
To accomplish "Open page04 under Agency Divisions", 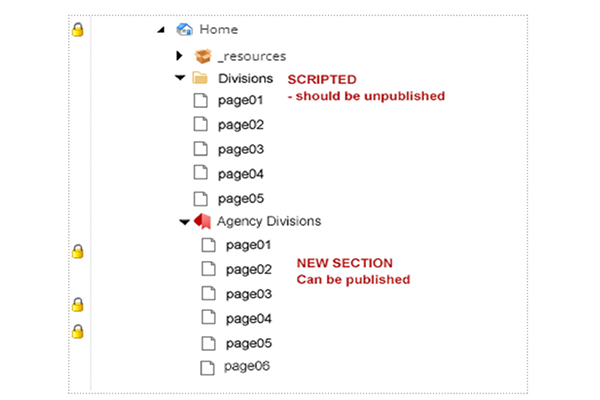I will click(x=249, y=318).
